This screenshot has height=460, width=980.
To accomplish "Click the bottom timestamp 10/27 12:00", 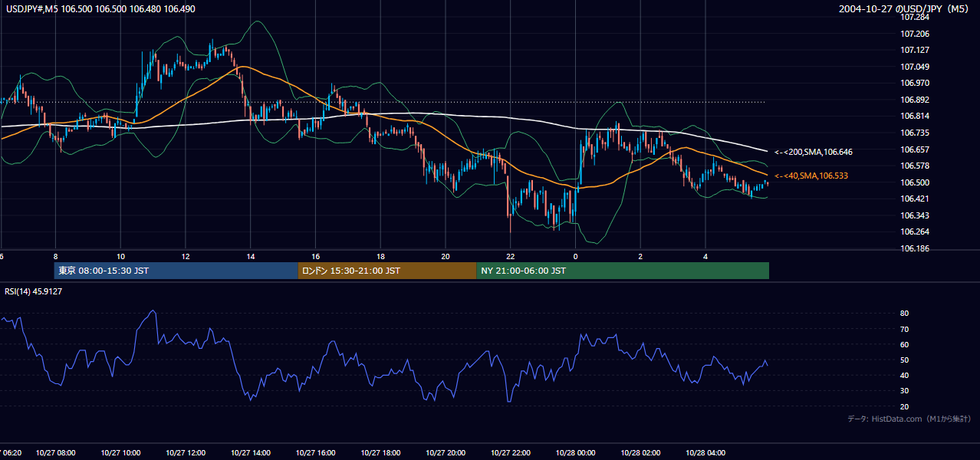I will (186, 453).
